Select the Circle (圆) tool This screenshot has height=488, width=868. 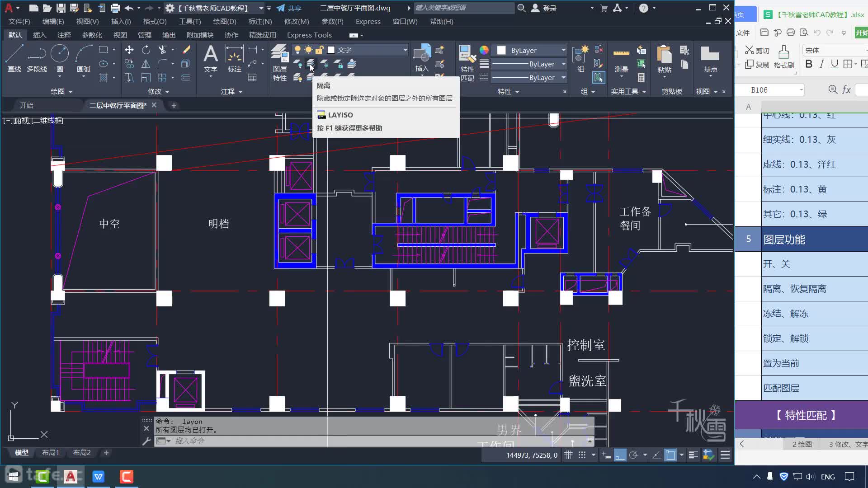(60, 58)
